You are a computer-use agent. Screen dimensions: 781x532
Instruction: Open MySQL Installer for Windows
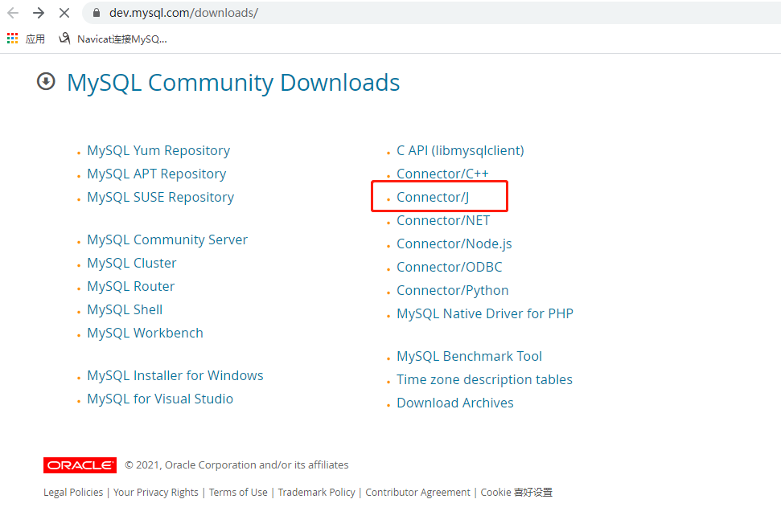175,375
